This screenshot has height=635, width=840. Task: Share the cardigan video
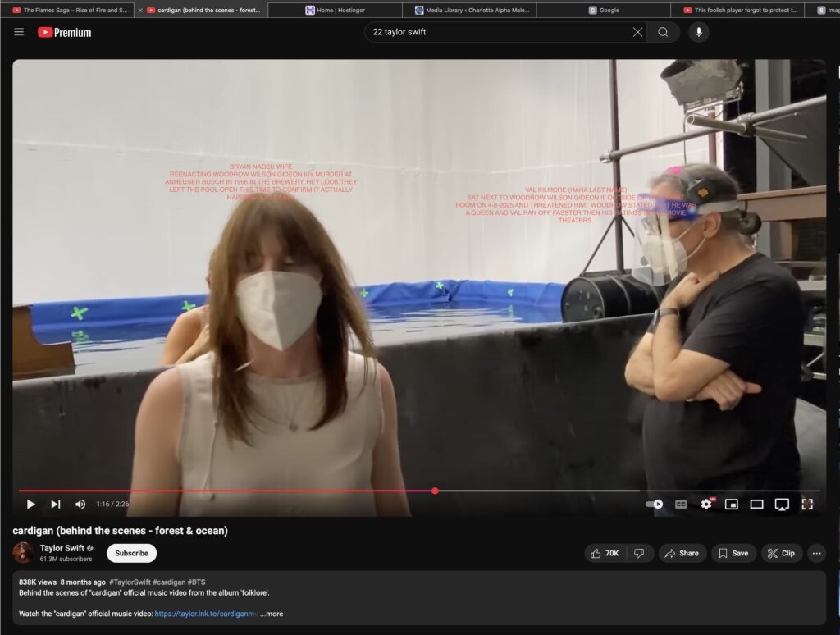tap(682, 554)
